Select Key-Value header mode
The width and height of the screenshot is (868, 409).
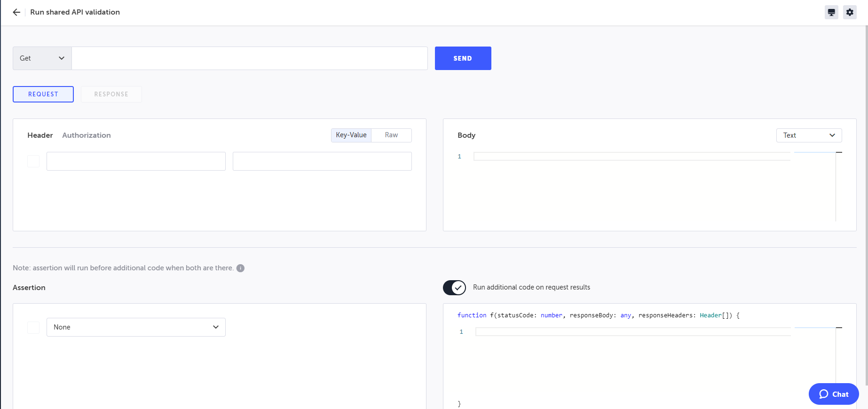click(351, 135)
